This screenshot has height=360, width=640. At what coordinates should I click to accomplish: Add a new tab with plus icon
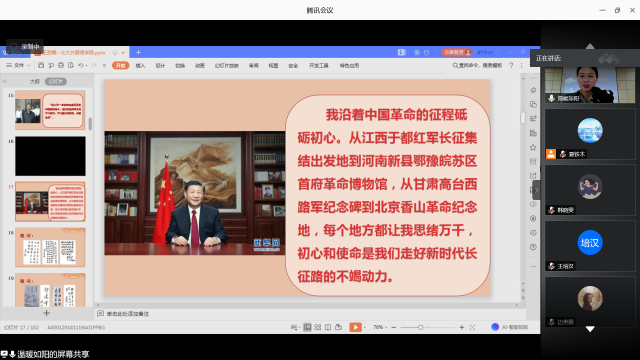point(138,52)
